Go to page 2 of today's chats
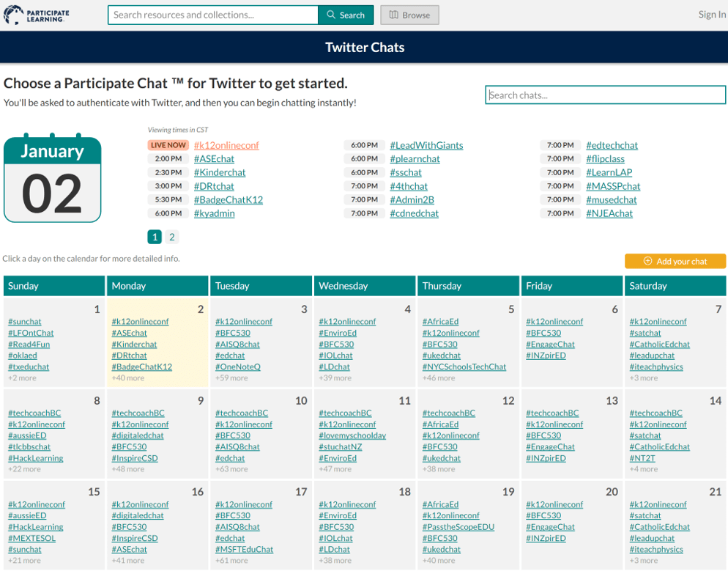 pos(172,237)
